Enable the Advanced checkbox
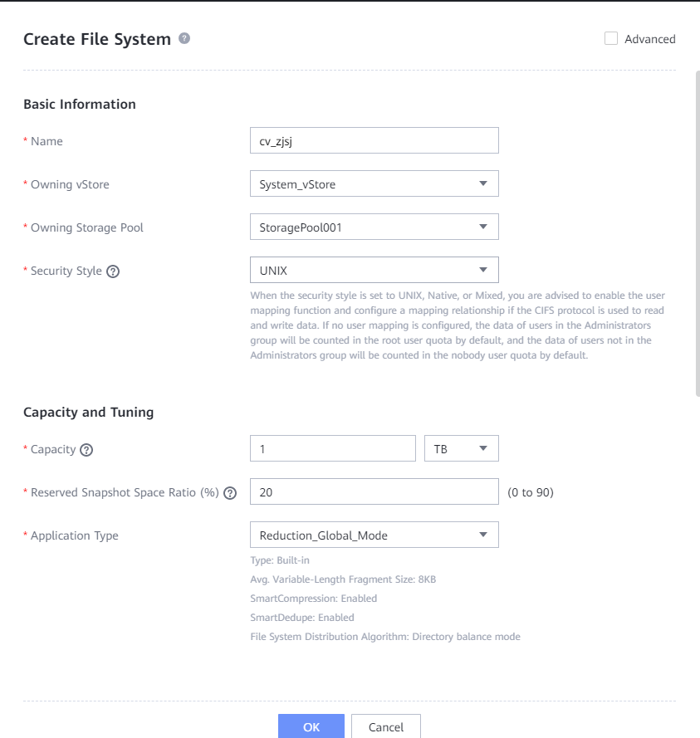 (x=611, y=38)
